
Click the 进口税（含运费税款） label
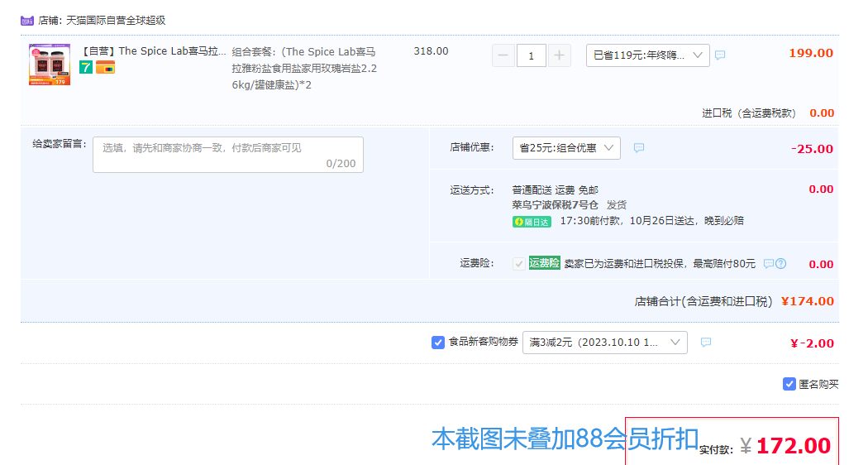coord(749,113)
